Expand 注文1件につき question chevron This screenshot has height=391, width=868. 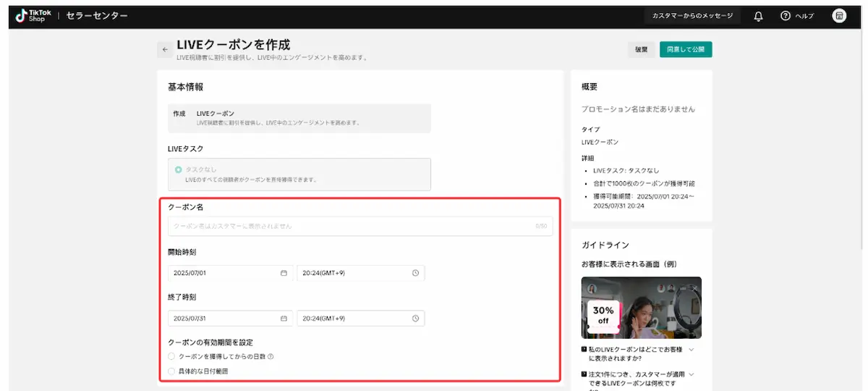pos(691,374)
